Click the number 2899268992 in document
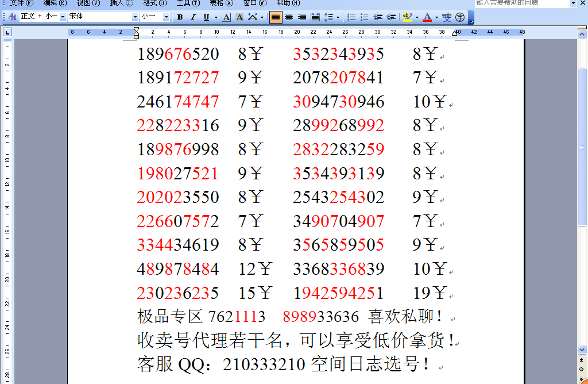The width and height of the screenshot is (588, 384). point(339,126)
